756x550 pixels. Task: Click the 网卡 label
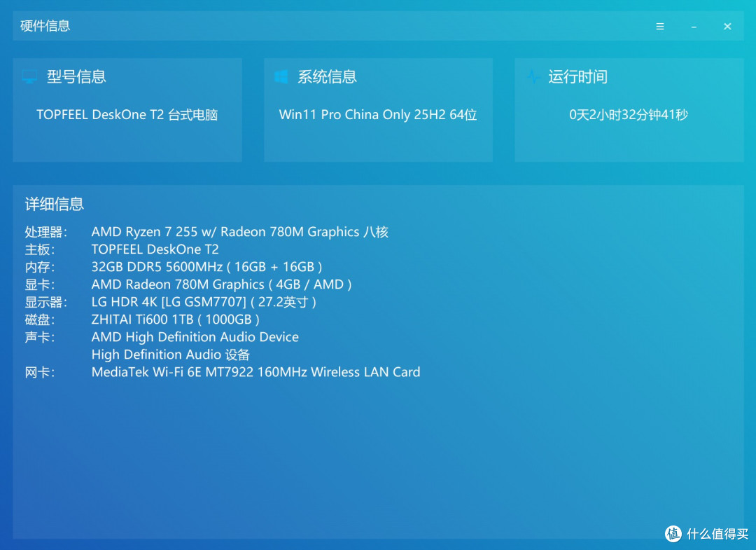pyautogui.click(x=39, y=373)
